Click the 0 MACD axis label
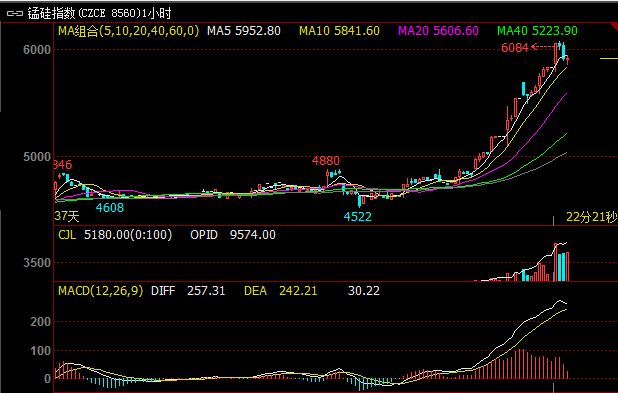Screen dimensions: 618x393 [x=48, y=379]
